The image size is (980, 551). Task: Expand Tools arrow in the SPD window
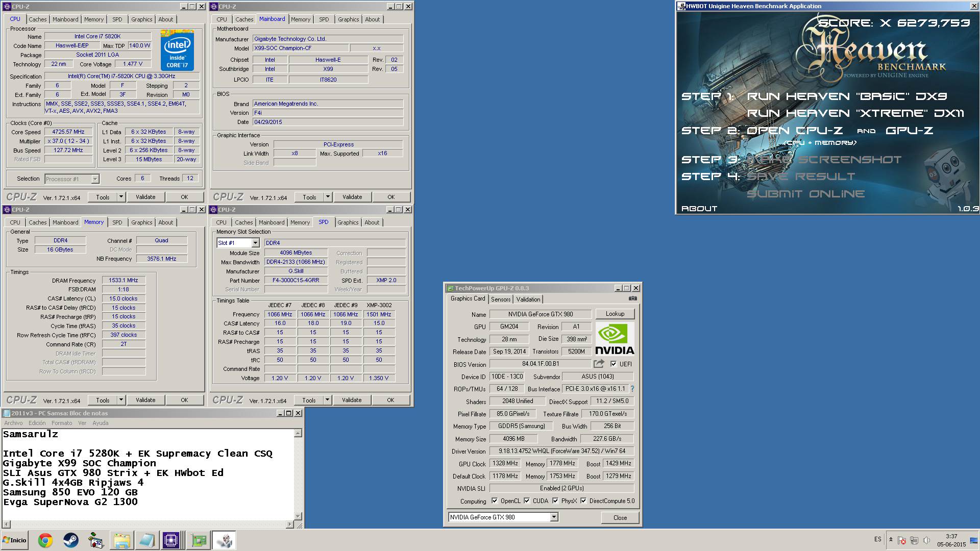click(327, 400)
